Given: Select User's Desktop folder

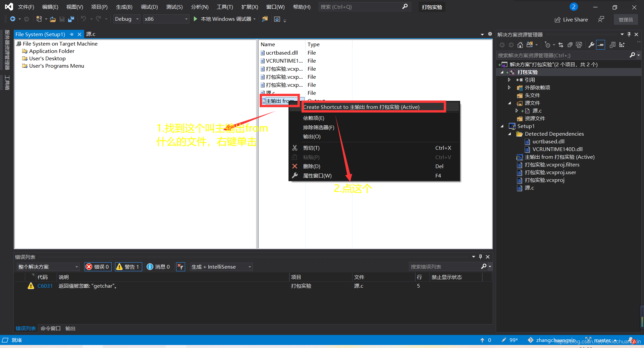Looking at the screenshot, I should tap(47, 59).
